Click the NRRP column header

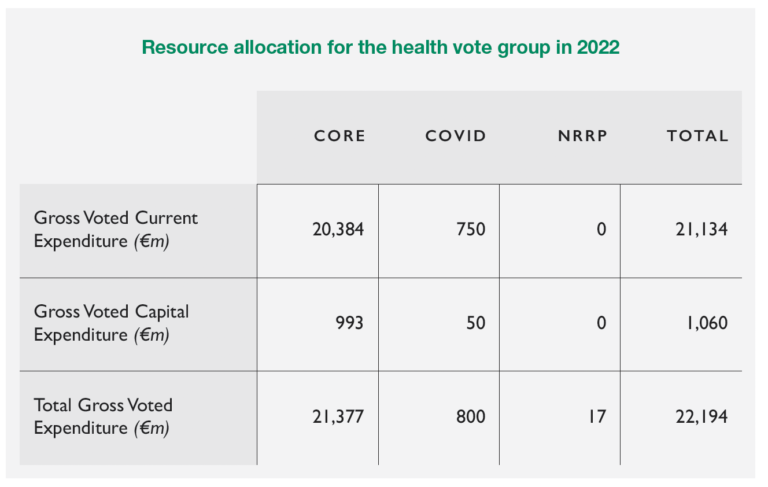coord(582,136)
